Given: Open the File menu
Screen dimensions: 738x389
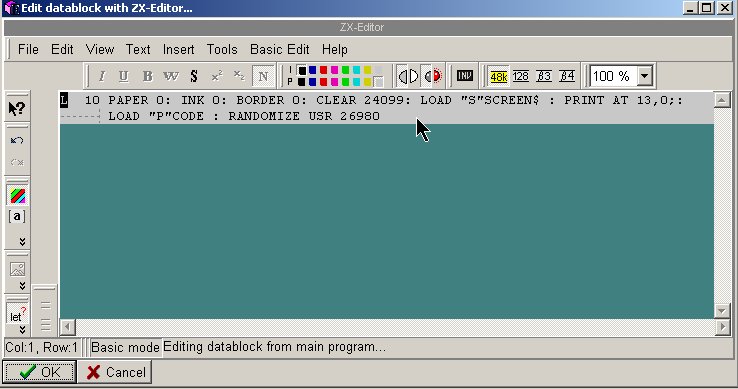Looking at the screenshot, I should point(28,49).
